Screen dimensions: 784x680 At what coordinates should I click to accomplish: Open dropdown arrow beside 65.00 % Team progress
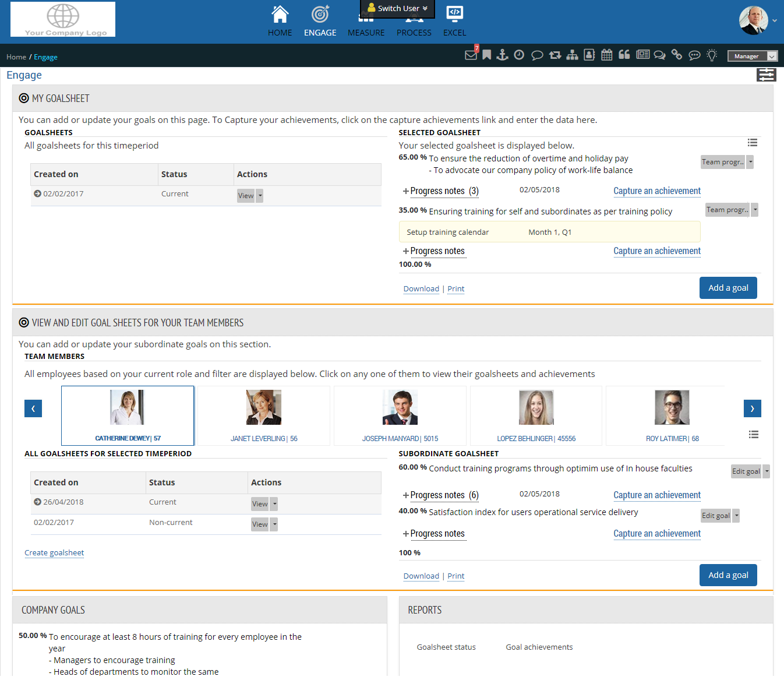pyautogui.click(x=750, y=162)
